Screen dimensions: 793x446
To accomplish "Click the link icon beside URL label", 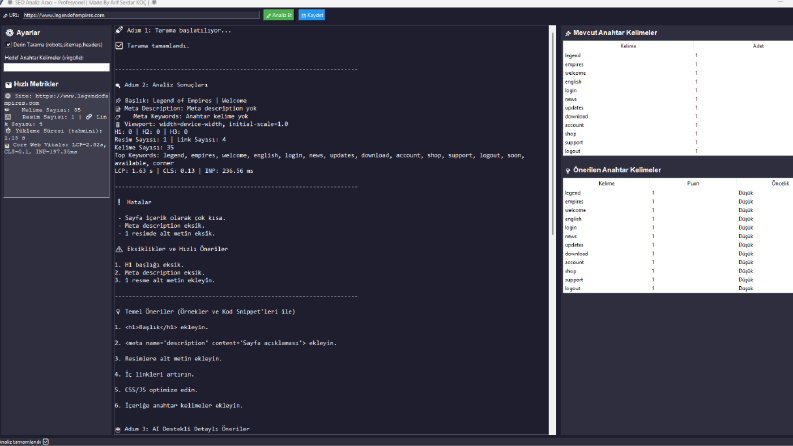I will [x=5, y=16].
